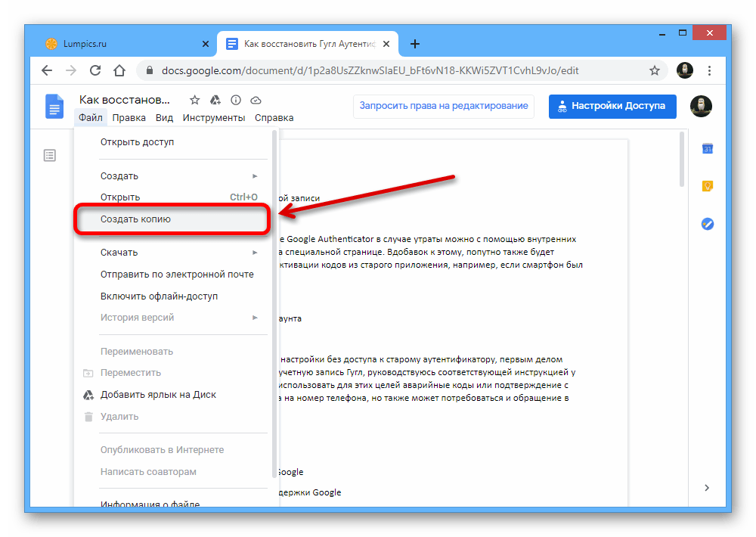Click Запросить права на редактирование button
This screenshot has height=537, width=756.
point(444,106)
